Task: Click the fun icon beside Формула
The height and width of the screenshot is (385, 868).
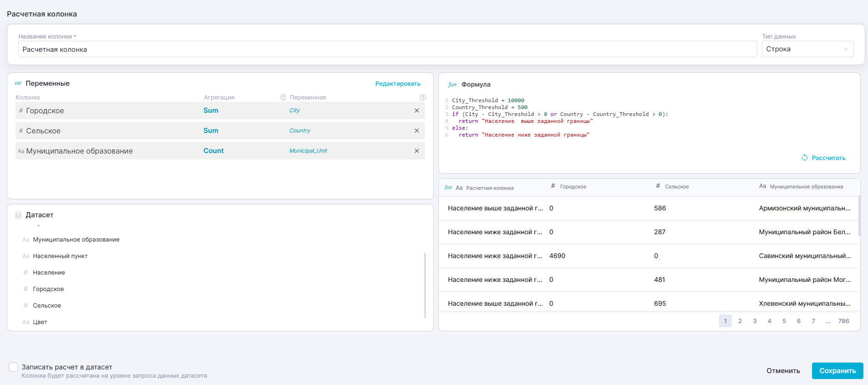Action: pos(452,85)
